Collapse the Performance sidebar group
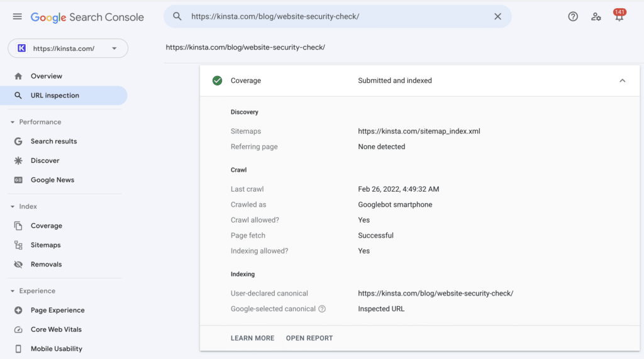 (13, 122)
